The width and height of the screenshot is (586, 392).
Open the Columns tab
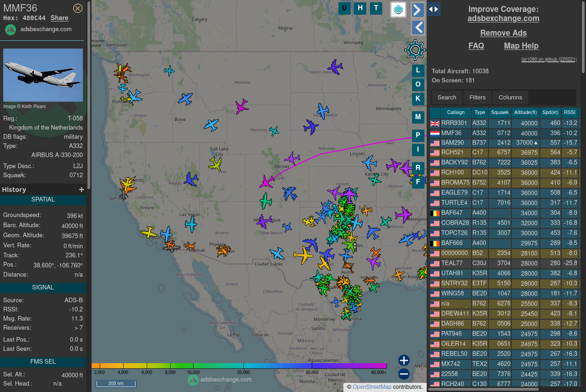click(x=510, y=97)
